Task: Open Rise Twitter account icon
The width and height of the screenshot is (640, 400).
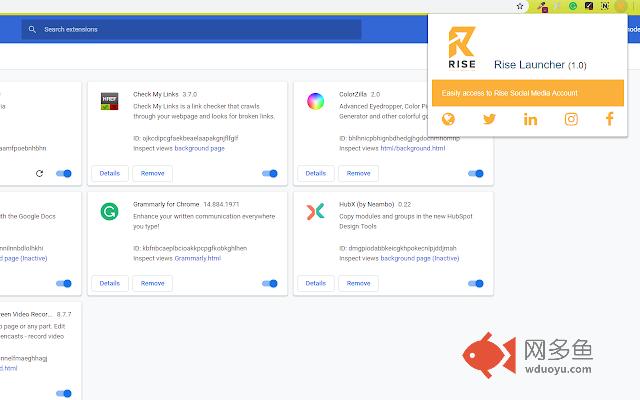Action: pos(489,119)
